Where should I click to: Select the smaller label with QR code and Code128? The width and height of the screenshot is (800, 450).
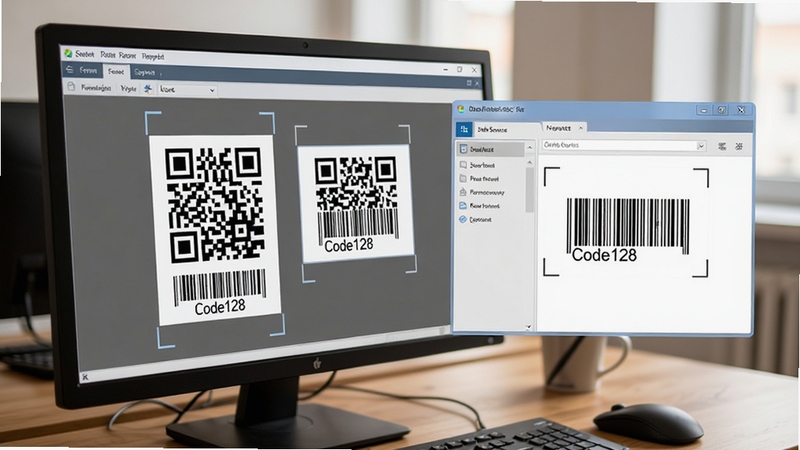click(357, 203)
